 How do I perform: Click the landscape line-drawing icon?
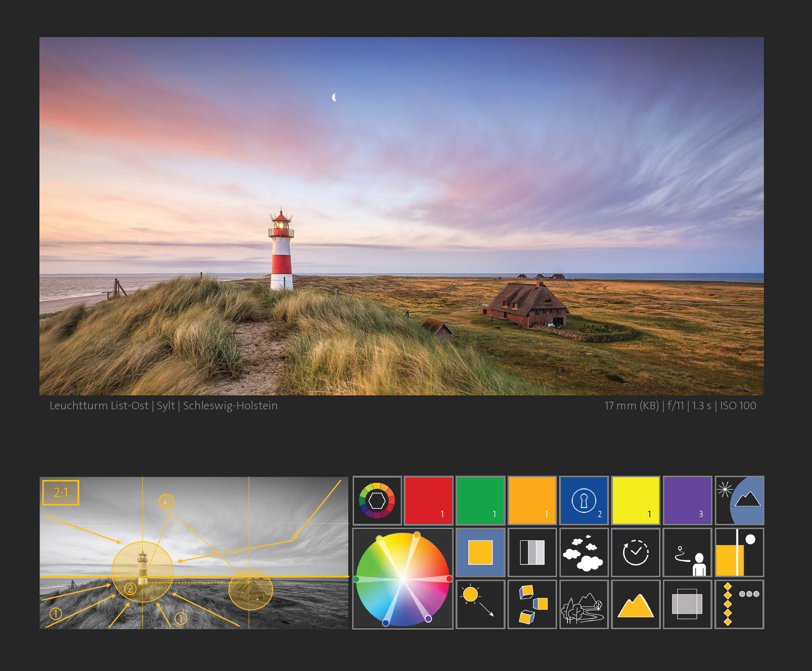(584, 605)
